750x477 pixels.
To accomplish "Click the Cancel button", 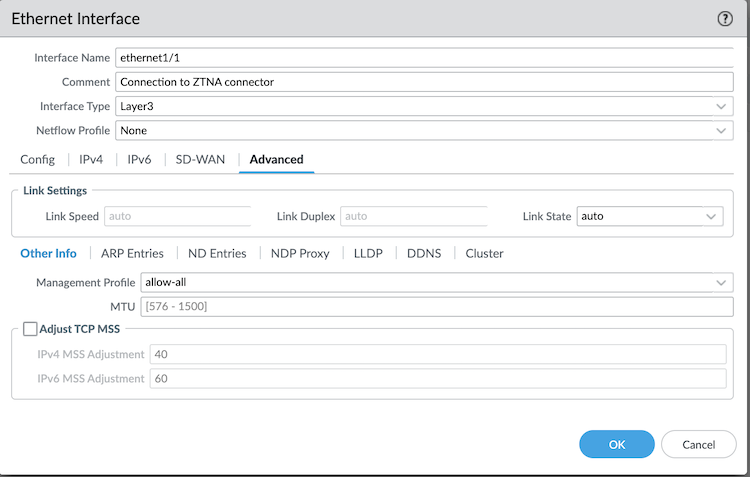I will pyautogui.click(x=699, y=444).
